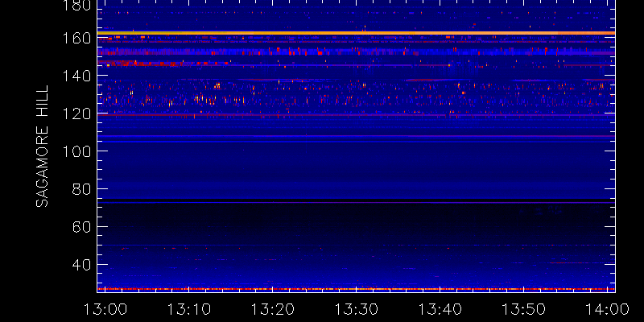Click the red dotted band along the spectrogram bottom
The height and width of the screenshot is (322, 644).
[356, 289]
